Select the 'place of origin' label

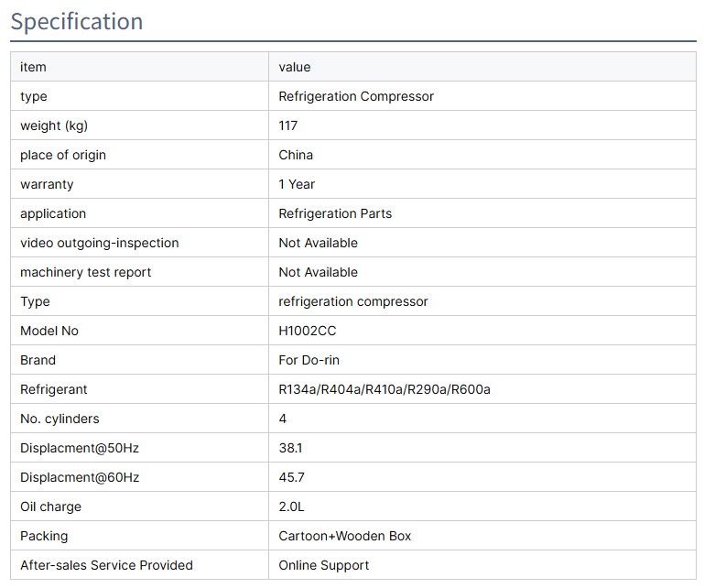pyautogui.click(x=63, y=155)
